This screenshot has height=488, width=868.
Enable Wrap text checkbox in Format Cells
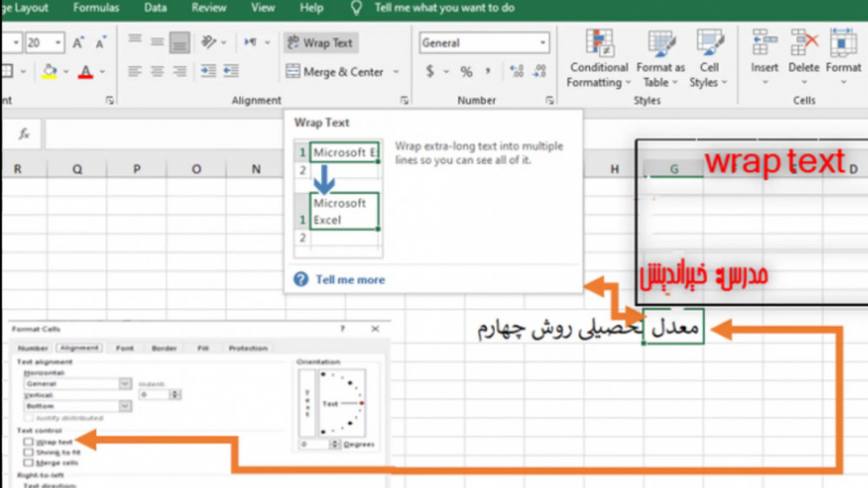28,442
